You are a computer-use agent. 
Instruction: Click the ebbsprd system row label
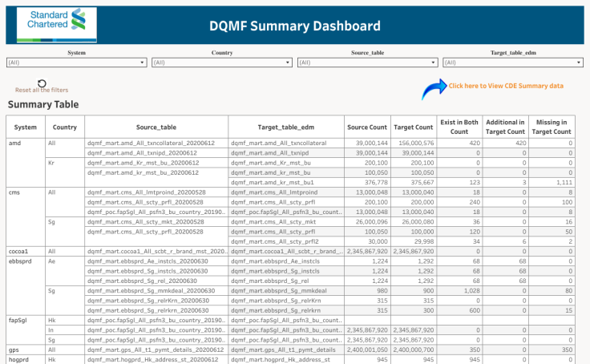pos(20,261)
